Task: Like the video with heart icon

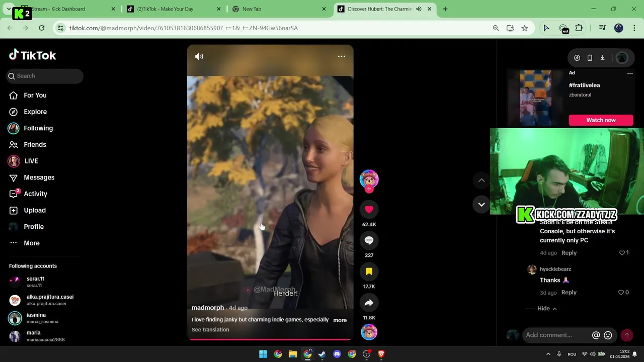Action: coord(369,209)
